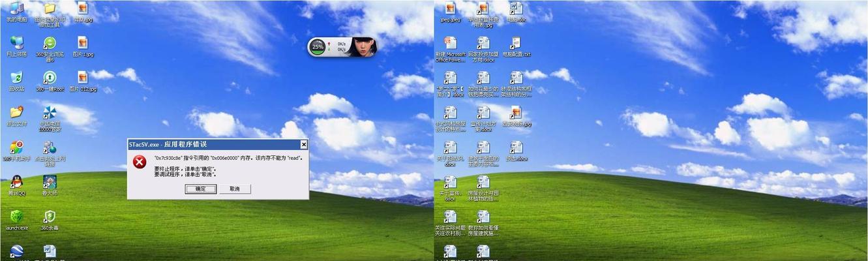The height and width of the screenshot is (261, 868).
Task: Open 图片 012.jpg file icon
Action: point(83,81)
